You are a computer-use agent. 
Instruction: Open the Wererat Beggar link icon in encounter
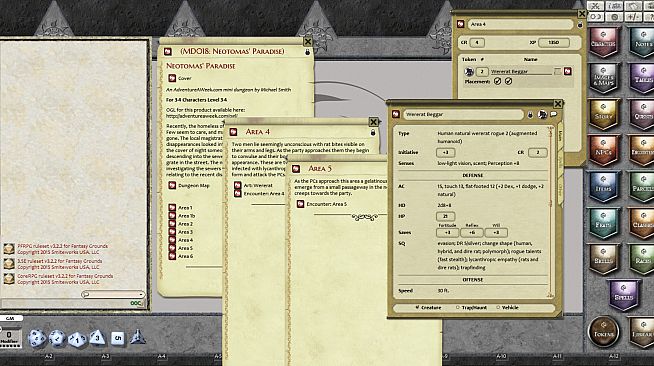[568, 71]
